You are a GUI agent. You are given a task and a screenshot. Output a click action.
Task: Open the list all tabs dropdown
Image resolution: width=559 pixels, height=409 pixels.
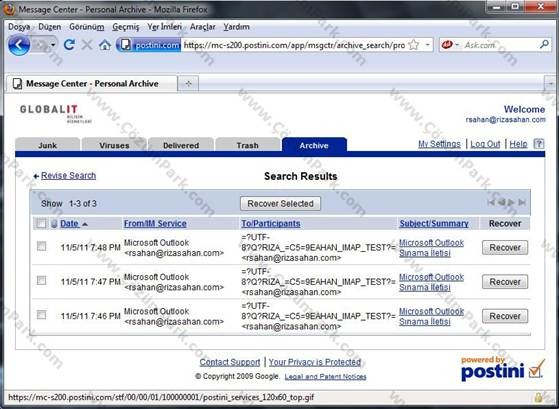point(550,84)
